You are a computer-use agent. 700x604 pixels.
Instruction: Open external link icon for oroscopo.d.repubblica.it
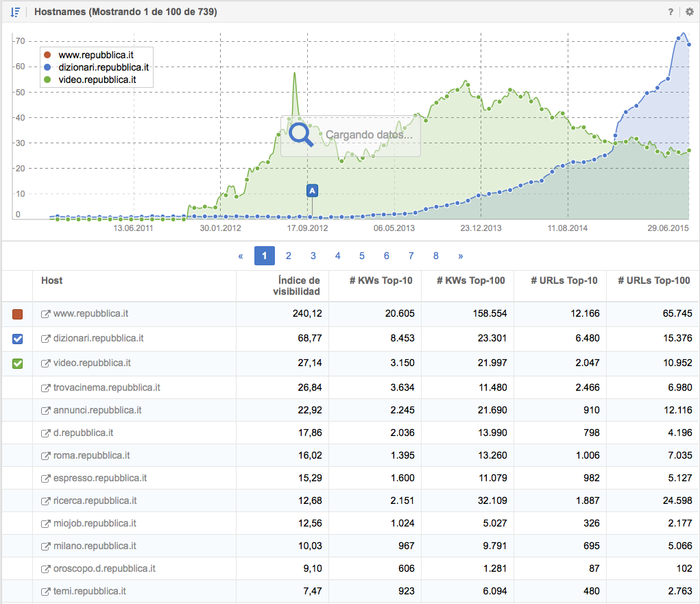(46, 569)
